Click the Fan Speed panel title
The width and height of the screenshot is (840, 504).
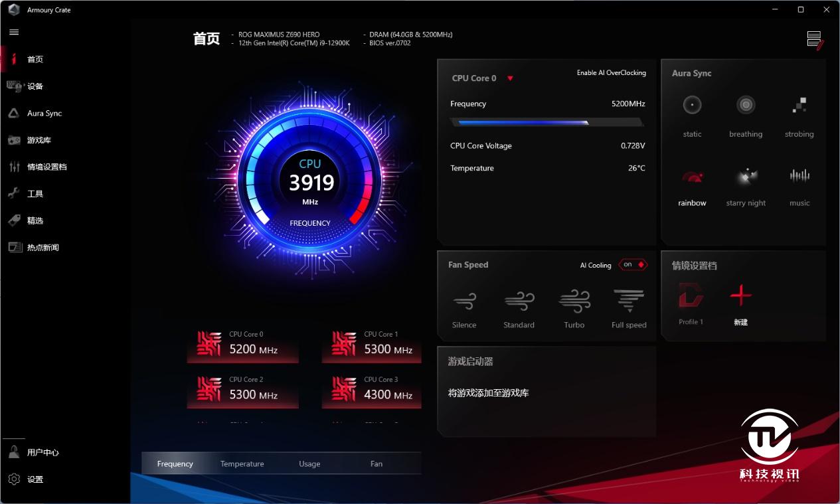468,264
